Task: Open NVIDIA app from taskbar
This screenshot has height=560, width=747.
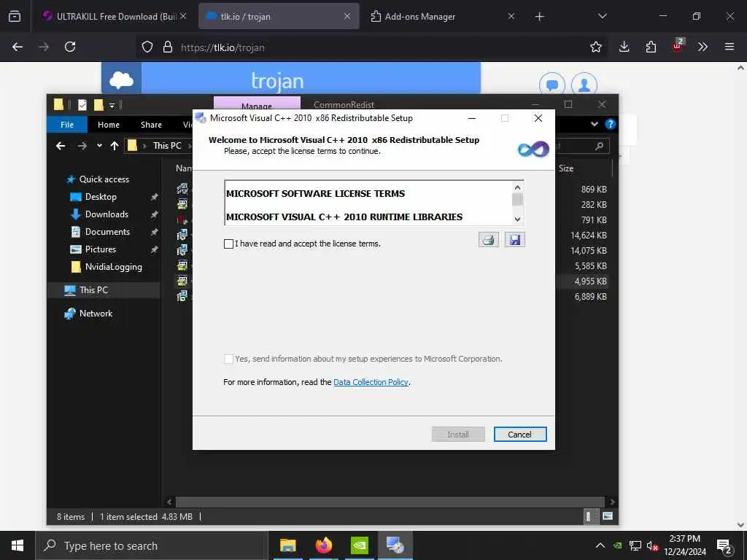Action: tap(359, 545)
